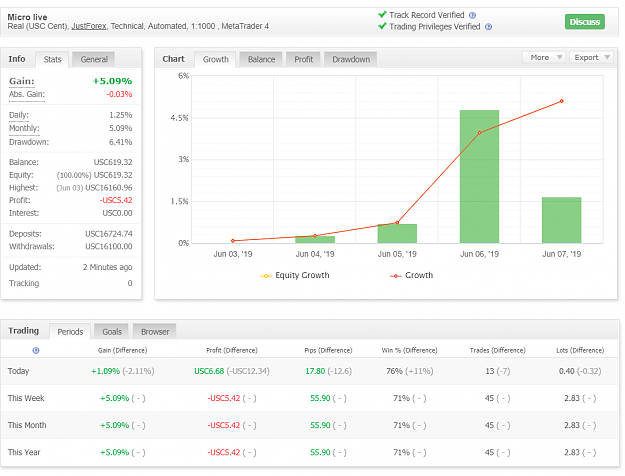Image resolution: width=625 pixels, height=476 pixels.
Task: Click the +5.09% gain value in Info
Action: (x=112, y=81)
